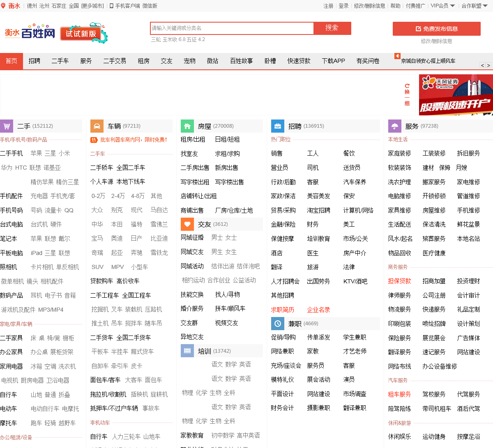
Task: Click the 服务 category umbrella icon
Action: point(395,126)
